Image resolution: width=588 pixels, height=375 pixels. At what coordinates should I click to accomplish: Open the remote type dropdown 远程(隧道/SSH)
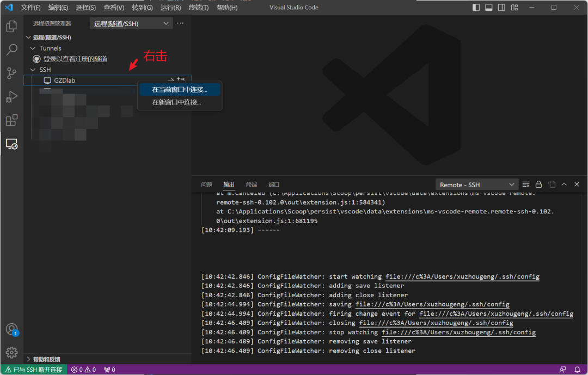pos(131,23)
